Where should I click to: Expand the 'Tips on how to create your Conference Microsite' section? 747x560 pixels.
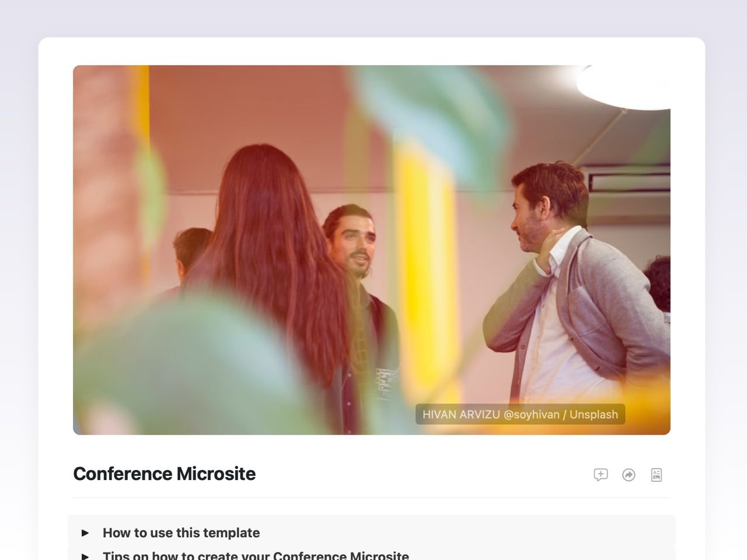pyautogui.click(x=256, y=555)
